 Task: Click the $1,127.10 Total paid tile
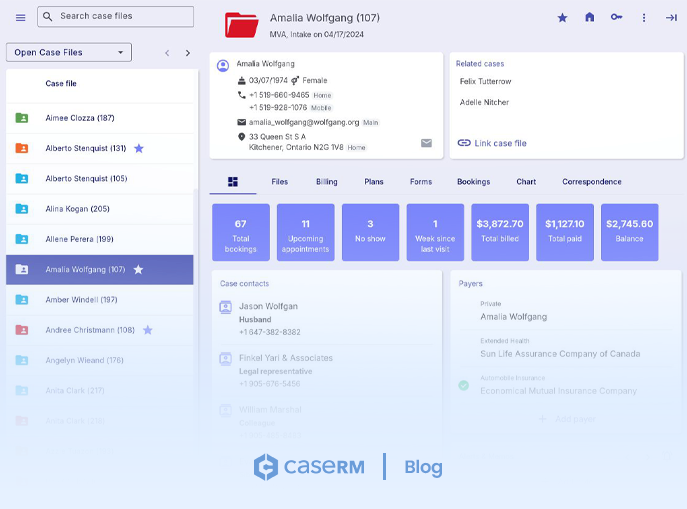[565, 232]
